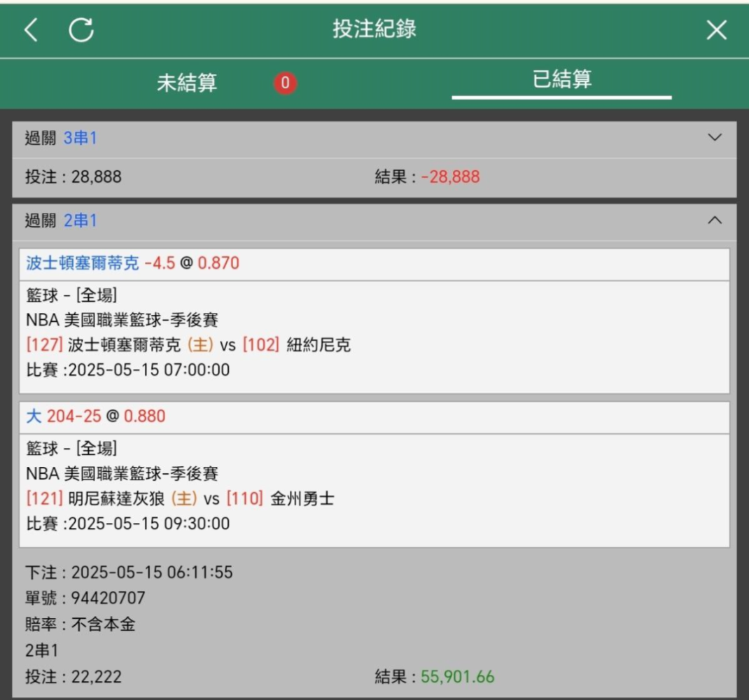
Task: Select first pick's 籃球 - [全場] line
Action: (71, 295)
